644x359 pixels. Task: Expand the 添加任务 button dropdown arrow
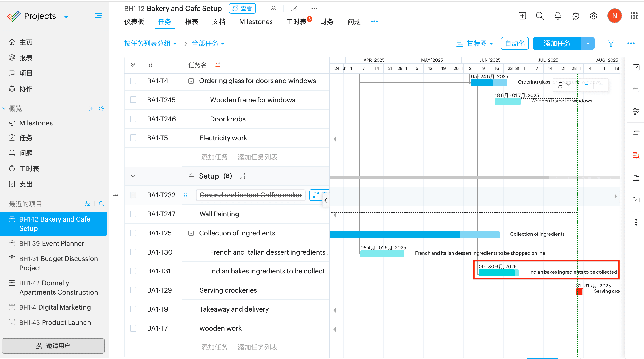(x=588, y=43)
